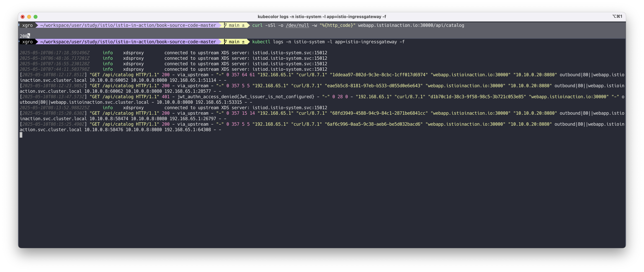Click timestamp 2025-05-10T08:12:17.851Z
Screen dimensions: 644x272
(53, 75)
